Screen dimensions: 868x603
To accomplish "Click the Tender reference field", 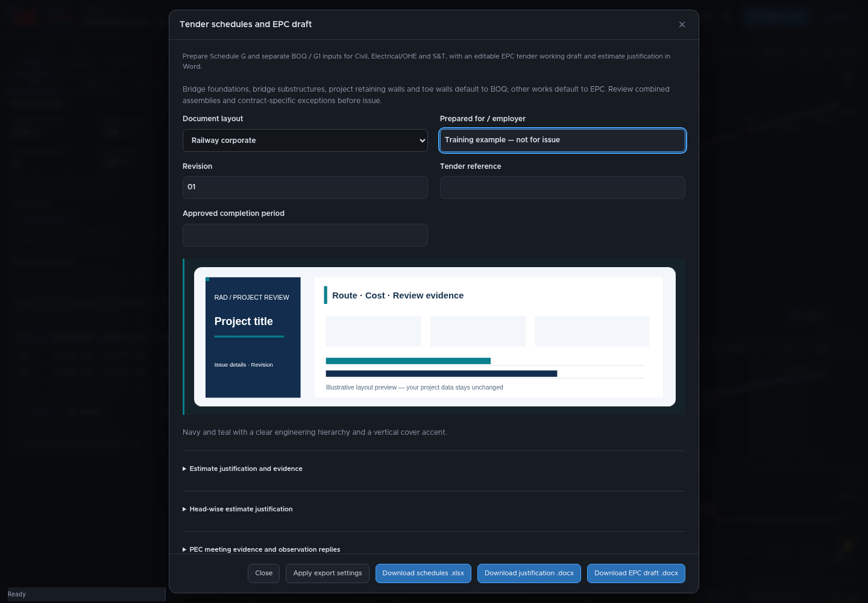I will pyautogui.click(x=562, y=188).
